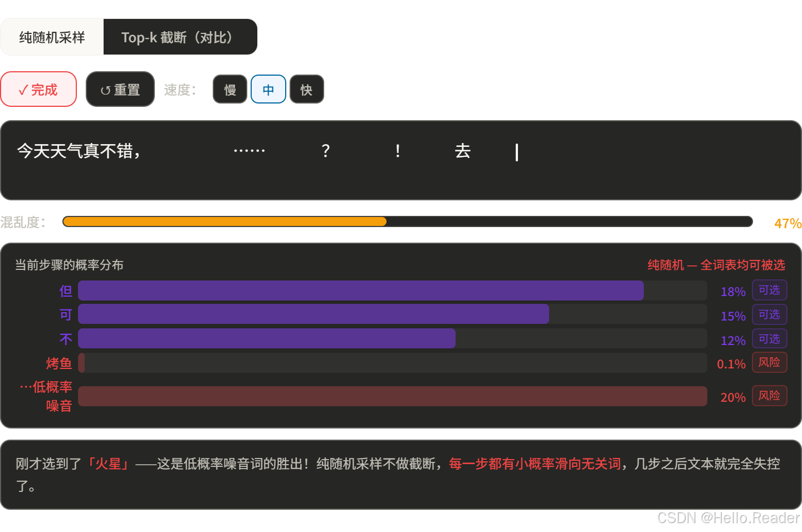Click the 低概率噪音 probability bar

pyautogui.click(x=393, y=396)
